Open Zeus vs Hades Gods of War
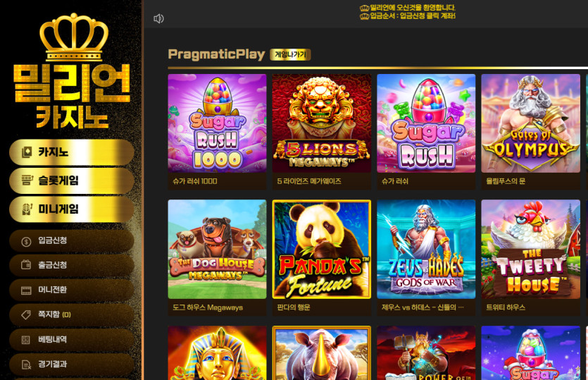Viewport: 588px width, 380px height. [426, 250]
